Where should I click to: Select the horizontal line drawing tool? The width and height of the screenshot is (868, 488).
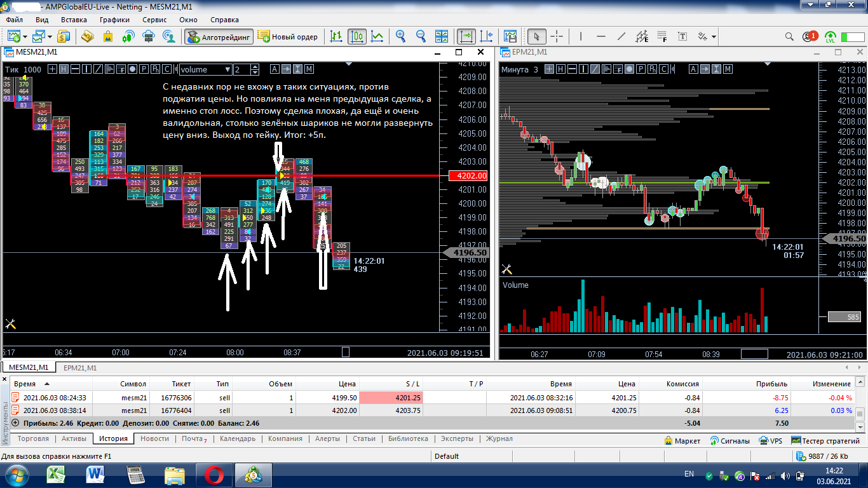coord(601,36)
